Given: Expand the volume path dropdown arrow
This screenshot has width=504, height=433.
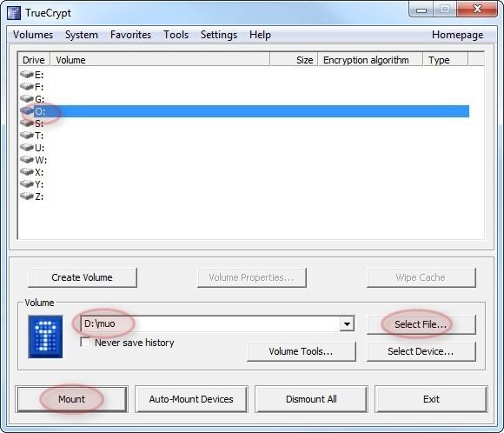Looking at the screenshot, I should 347,324.
